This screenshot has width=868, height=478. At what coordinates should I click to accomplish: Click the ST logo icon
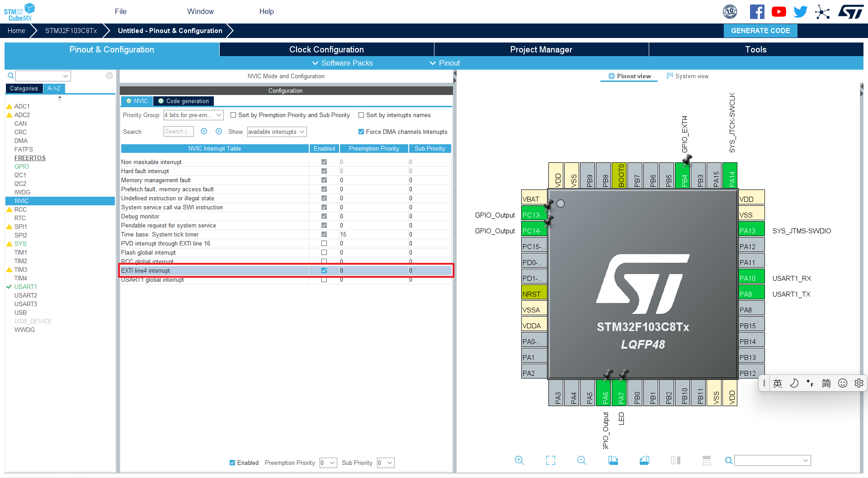point(851,12)
